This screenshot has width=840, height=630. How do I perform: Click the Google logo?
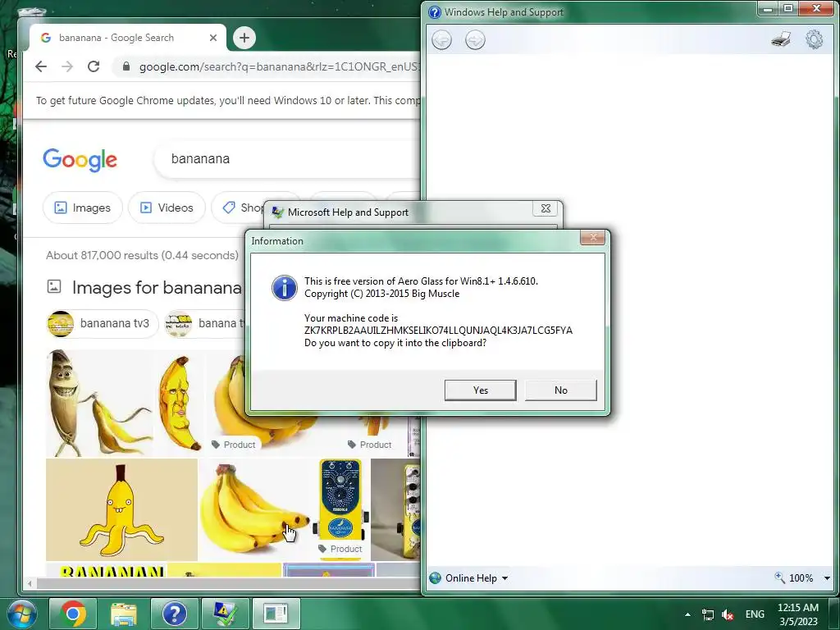[x=80, y=160]
